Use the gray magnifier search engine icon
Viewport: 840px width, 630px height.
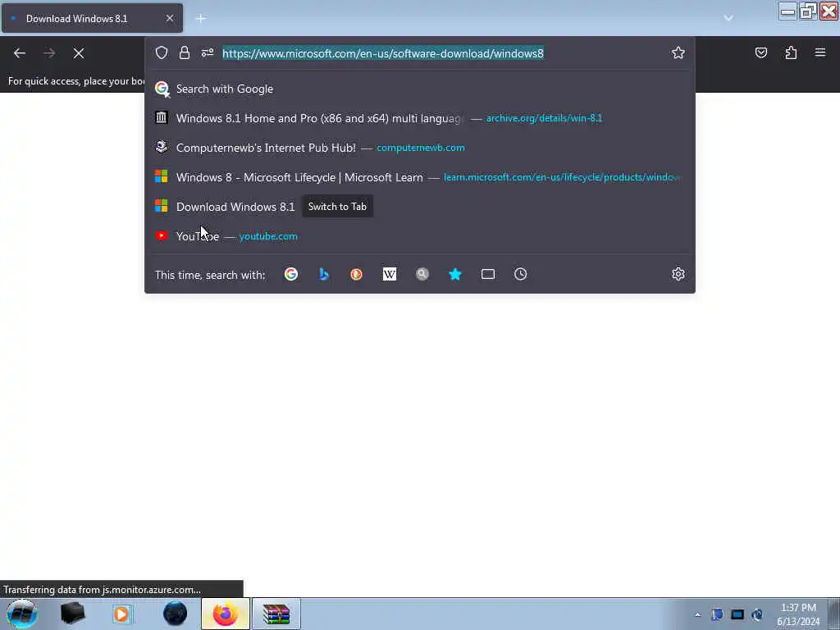(422, 274)
